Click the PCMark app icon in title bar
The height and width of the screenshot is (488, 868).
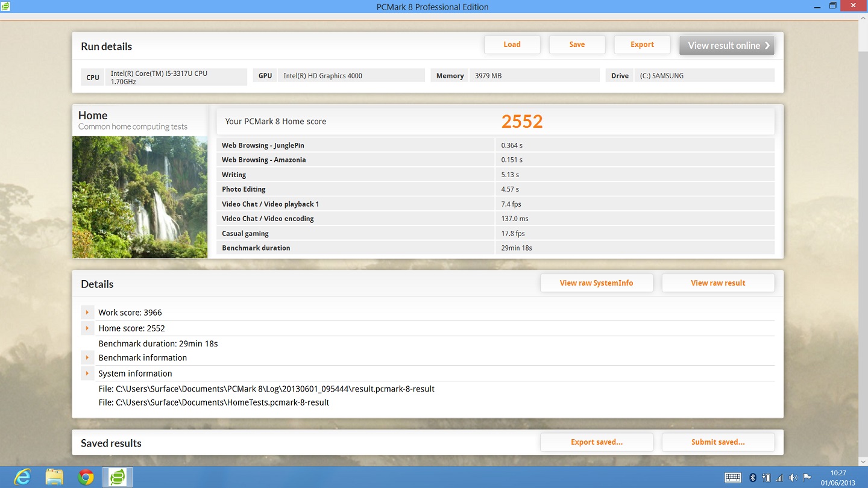pyautogui.click(x=6, y=7)
